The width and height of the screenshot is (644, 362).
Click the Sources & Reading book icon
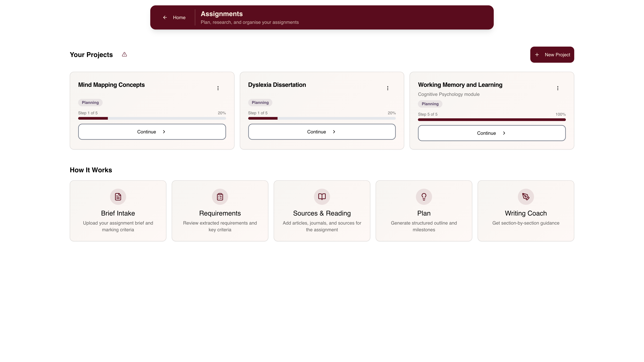click(322, 197)
